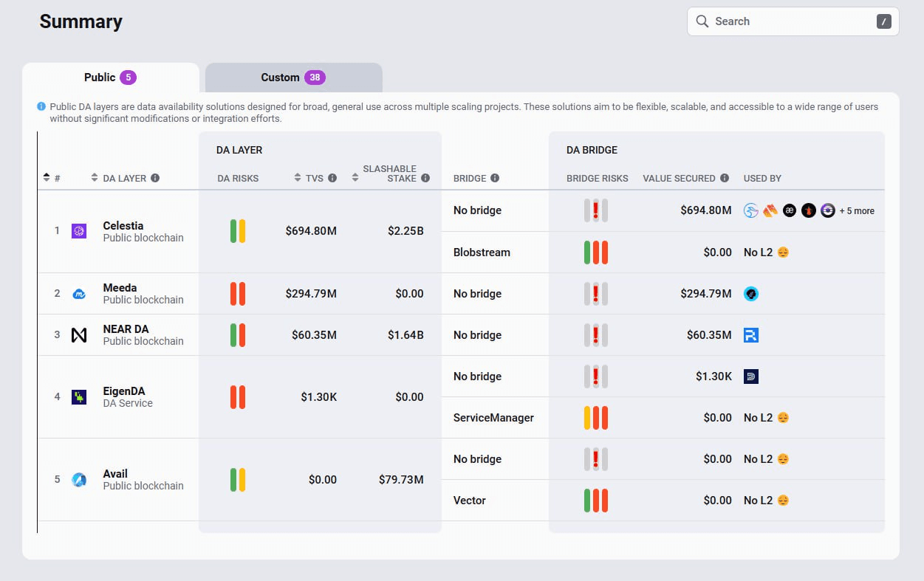Click the orange striped project icon in Celestia row
924x581 pixels.
(x=770, y=210)
